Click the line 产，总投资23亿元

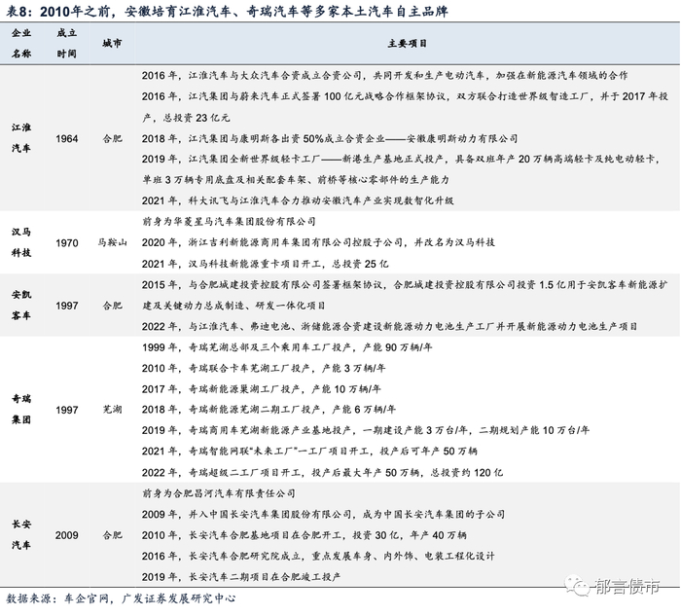pos(186,118)
